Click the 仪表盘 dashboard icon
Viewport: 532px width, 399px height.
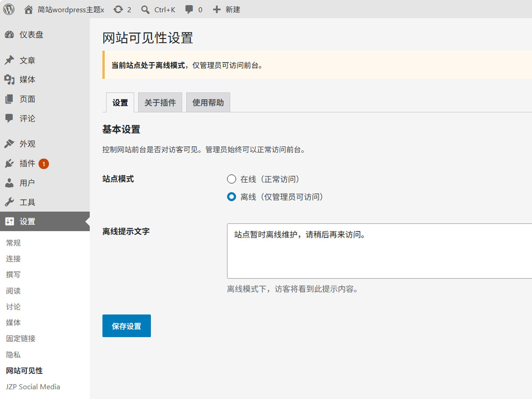point(9,35)
